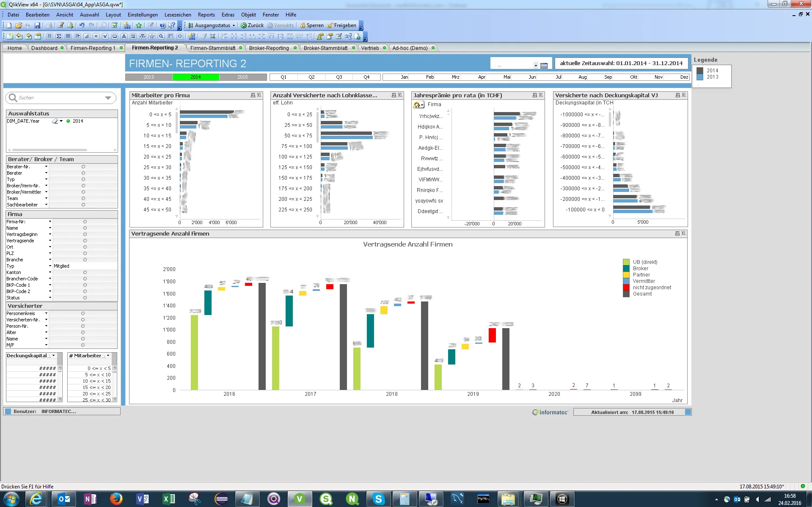Select quarter Q1
Screen dimensions: 812x507
tap(284, 77)
